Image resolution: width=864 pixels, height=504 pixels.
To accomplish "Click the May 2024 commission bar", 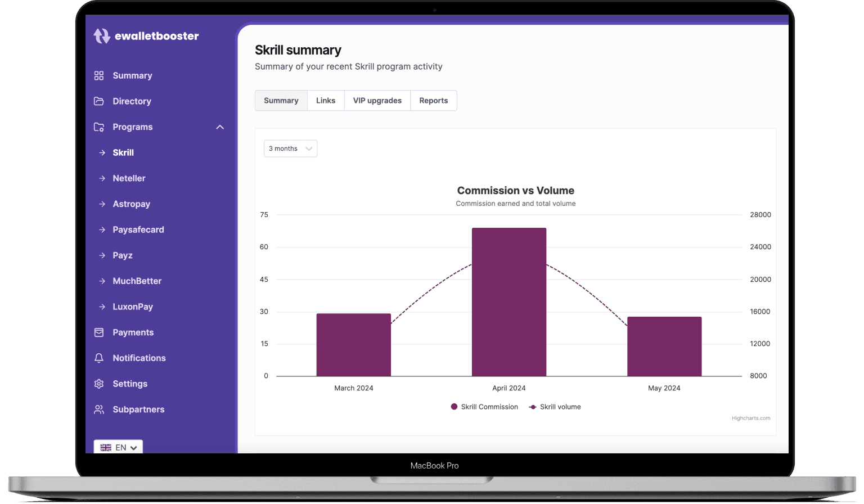I will coord(664,346).
